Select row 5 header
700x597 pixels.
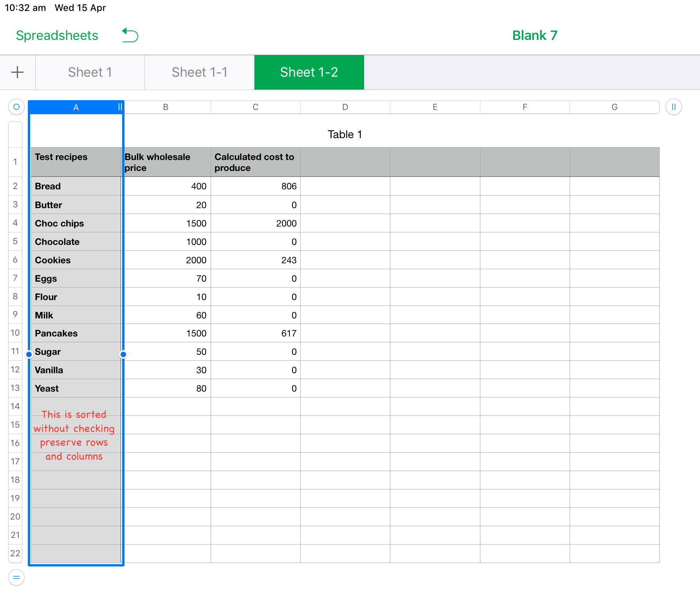[x=15, y=241]
